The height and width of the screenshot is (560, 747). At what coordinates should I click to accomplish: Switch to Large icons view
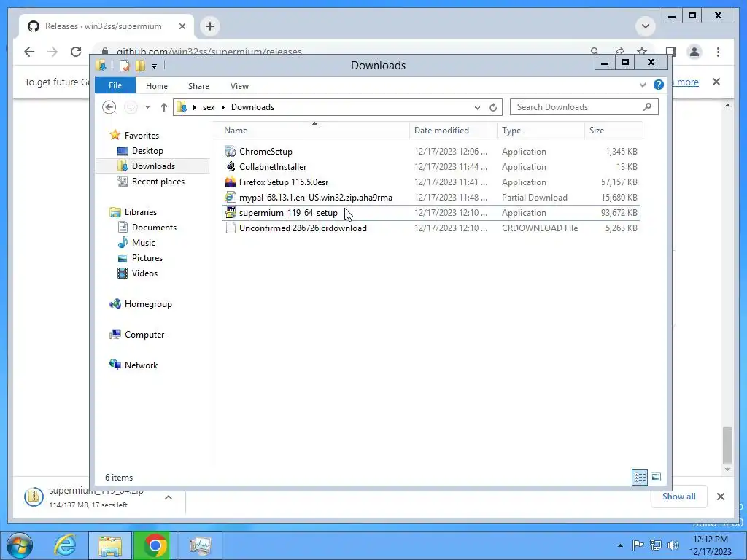pos(656,477)
